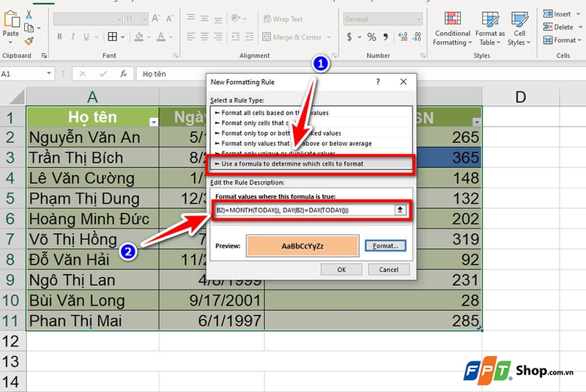Click the Paste clipboard icon

coord(11,20)
